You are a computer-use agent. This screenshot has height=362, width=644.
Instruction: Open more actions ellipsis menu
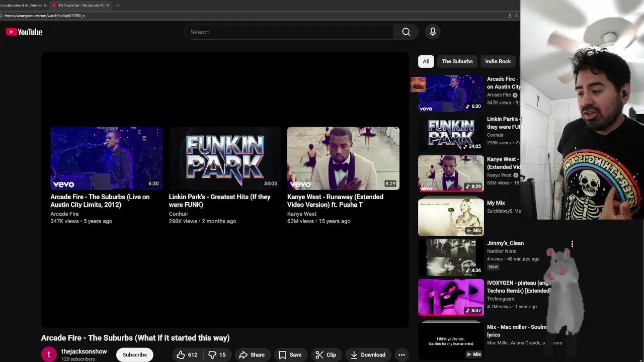[401, 355]
